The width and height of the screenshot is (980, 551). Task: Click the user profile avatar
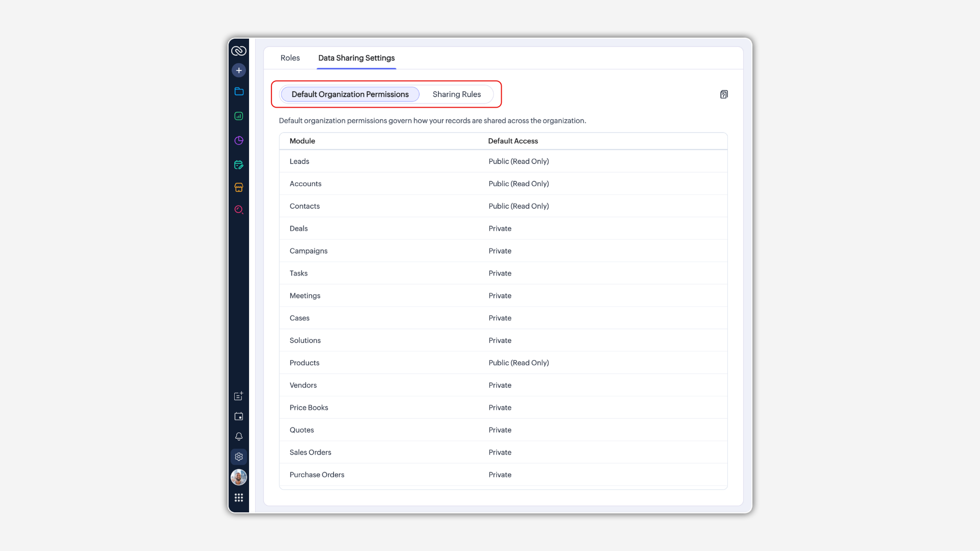(238, 478)
